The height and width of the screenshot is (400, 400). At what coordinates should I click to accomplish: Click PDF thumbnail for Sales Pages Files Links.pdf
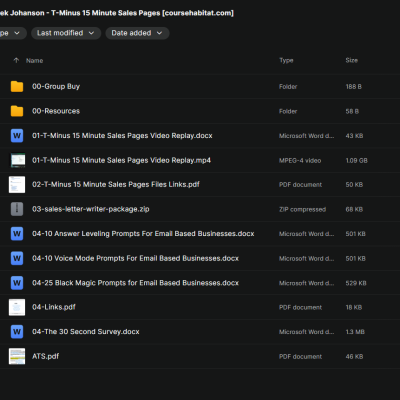pos(17,185)
